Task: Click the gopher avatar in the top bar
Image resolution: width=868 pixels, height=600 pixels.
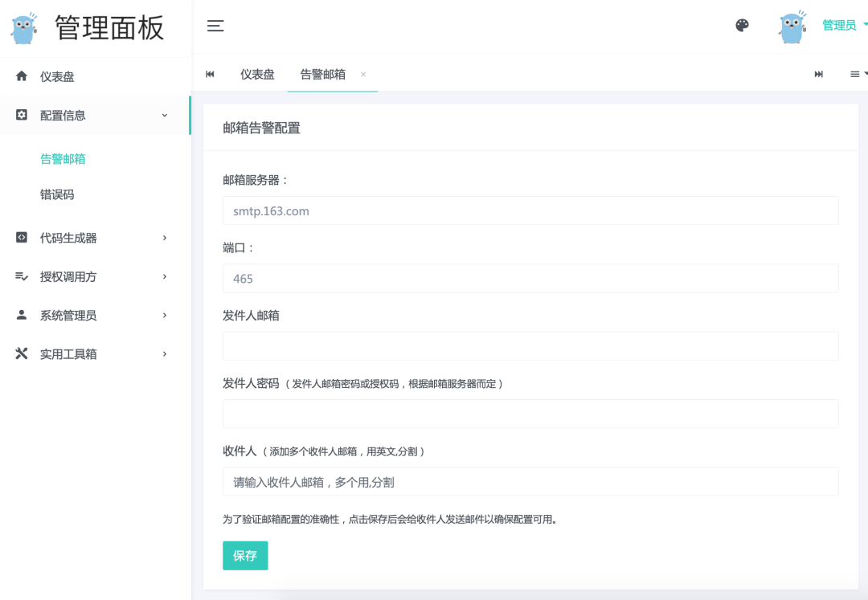Action: tap(791, 25)
